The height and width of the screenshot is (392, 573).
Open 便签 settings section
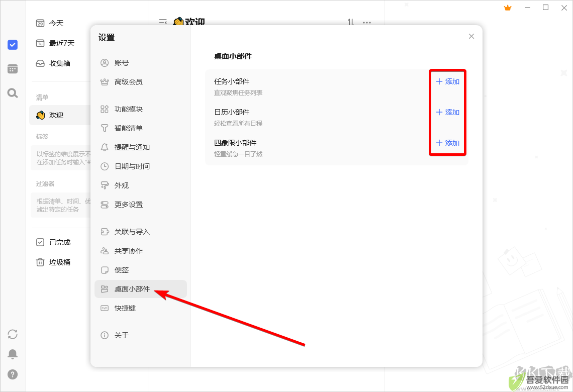coord(141,270)
